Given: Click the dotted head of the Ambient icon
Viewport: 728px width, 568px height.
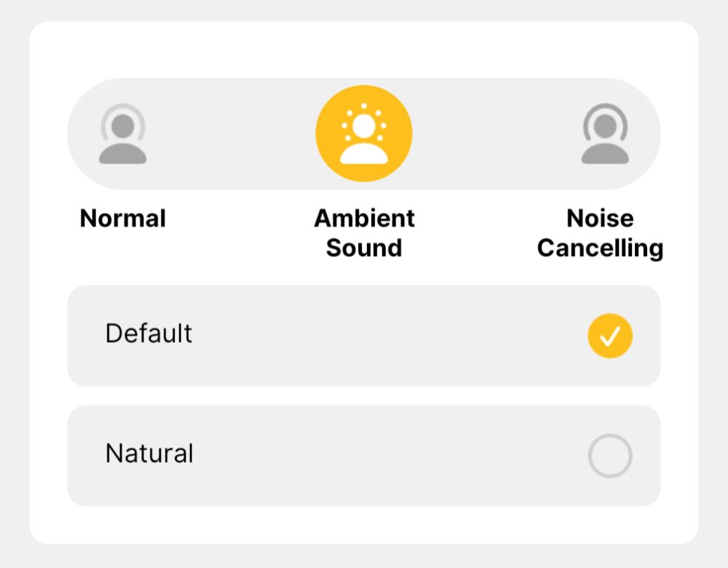Looking at the screenshot, I should pyautogui.click(x=364, y=126).
